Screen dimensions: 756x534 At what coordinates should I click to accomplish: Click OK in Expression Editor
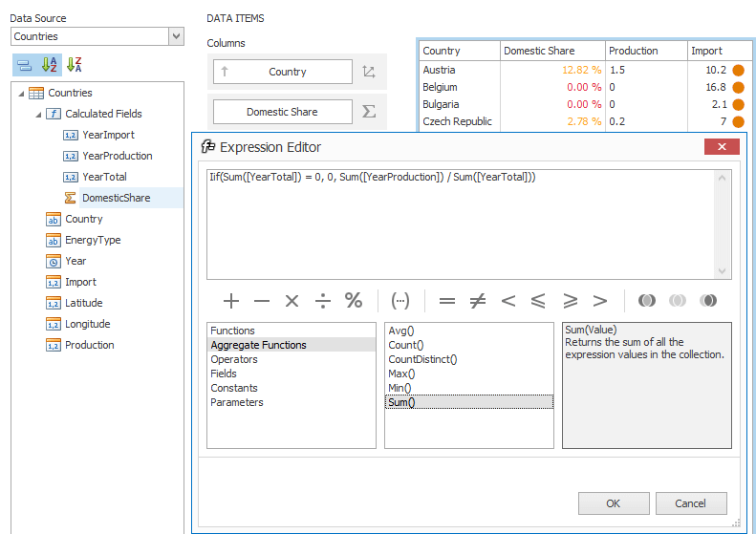(x=613, y=503)
